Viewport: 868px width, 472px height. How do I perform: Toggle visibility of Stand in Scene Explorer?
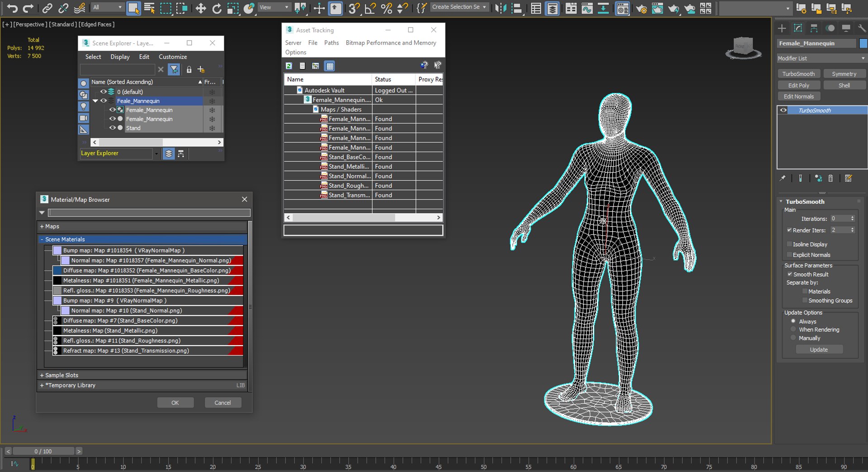click(113, 128)
